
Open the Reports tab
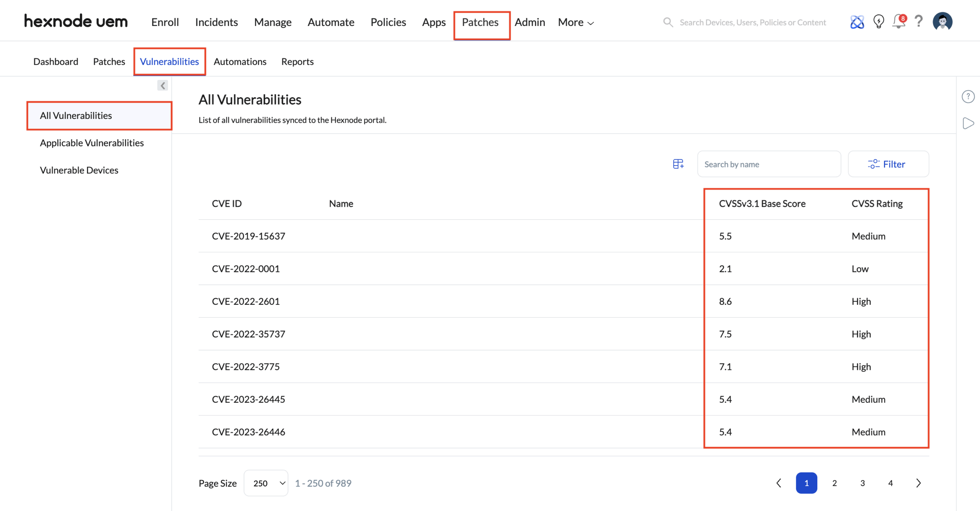[297, 62]
